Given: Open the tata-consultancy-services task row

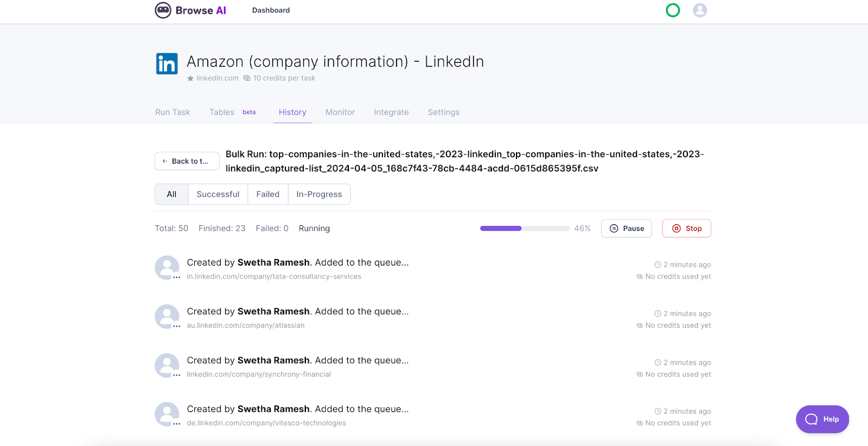Looking at the screenshot, I should [433, 269].
